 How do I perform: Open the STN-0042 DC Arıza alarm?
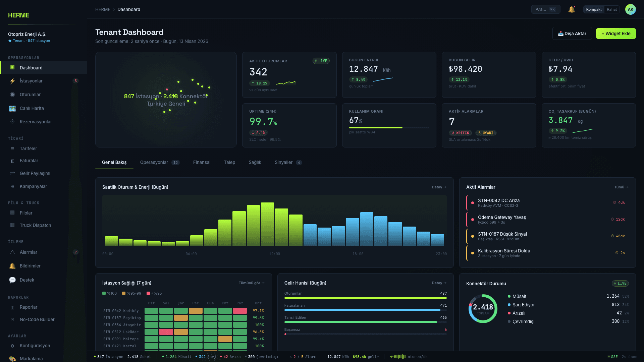tap(547, 203)
